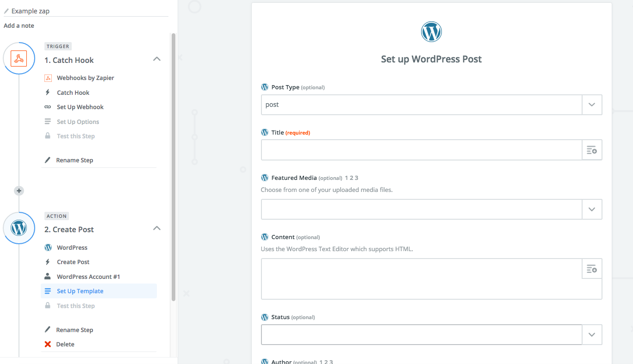Open the Add a note link
Viewport: 633px width, 364px height.
click(x=19, y=25)
